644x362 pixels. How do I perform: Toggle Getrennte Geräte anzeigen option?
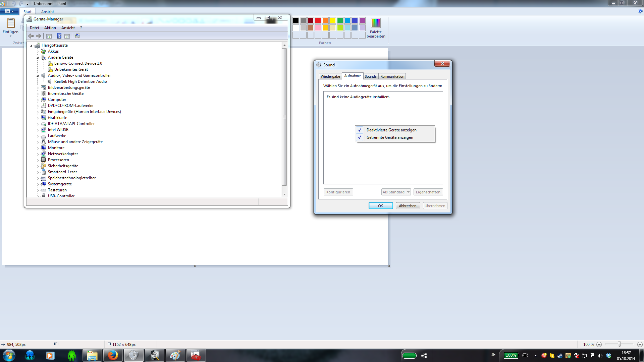pyautogui.click(x=389, y=137)
